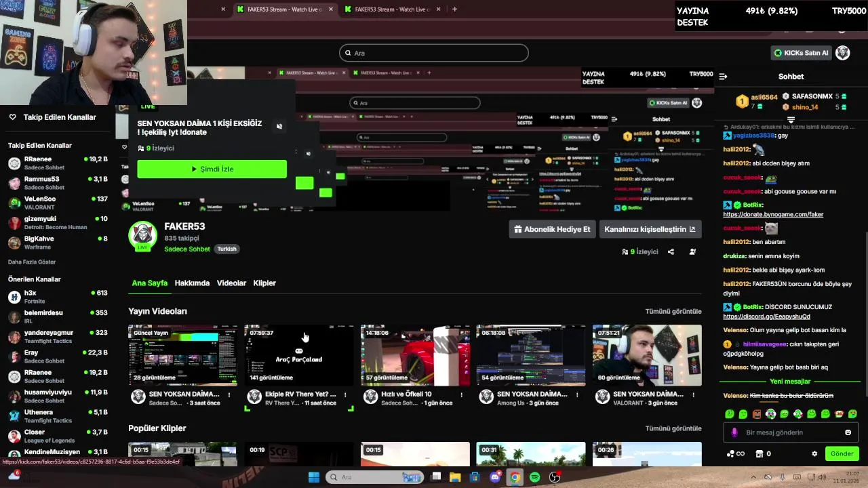Viewport: 868px width, 488px height.
Task: Open belemirdesu recommended channel
Action: tap(58, 317)
